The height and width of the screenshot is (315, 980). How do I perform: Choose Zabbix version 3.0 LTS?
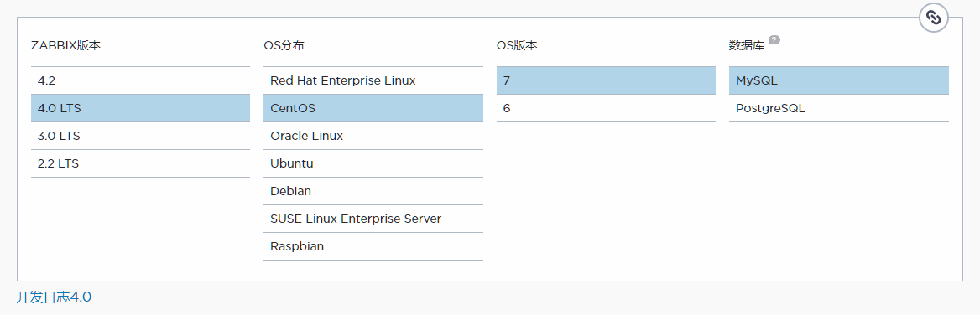click(140, 136)
